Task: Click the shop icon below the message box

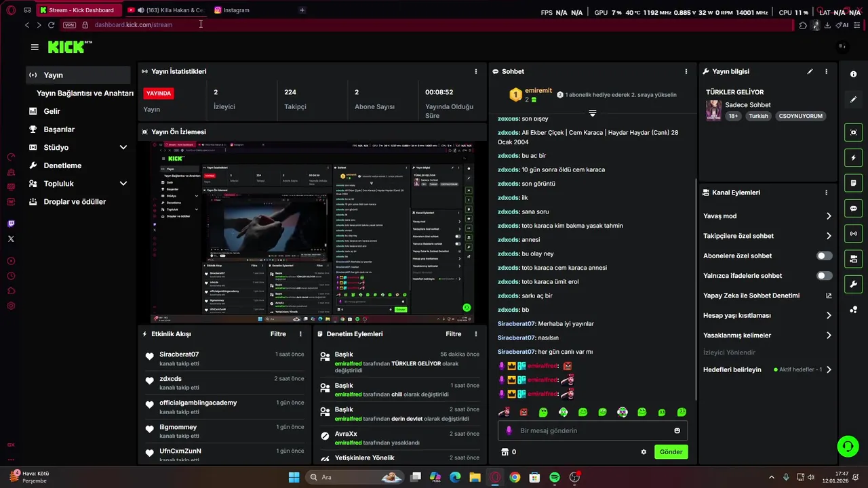Action: [505, 452]
